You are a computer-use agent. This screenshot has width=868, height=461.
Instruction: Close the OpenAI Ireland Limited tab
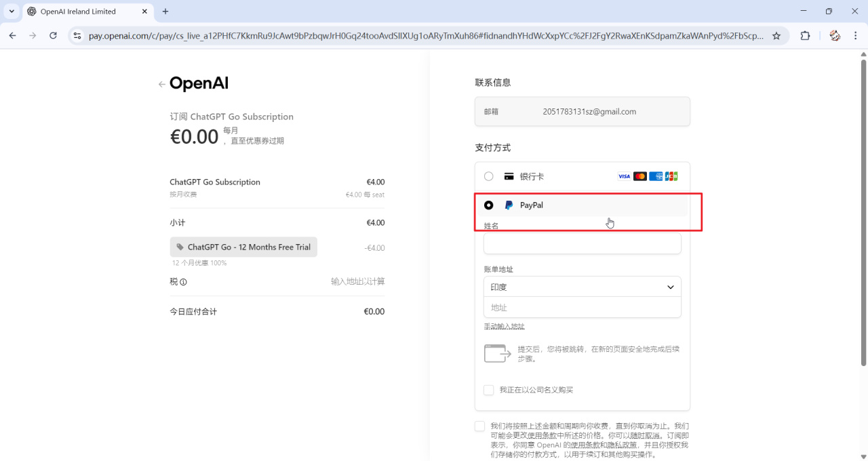point(146,12)
